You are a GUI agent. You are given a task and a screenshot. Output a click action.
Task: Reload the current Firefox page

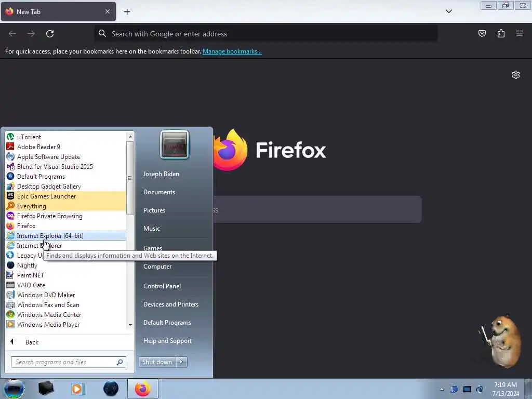(x=50, y=34)
